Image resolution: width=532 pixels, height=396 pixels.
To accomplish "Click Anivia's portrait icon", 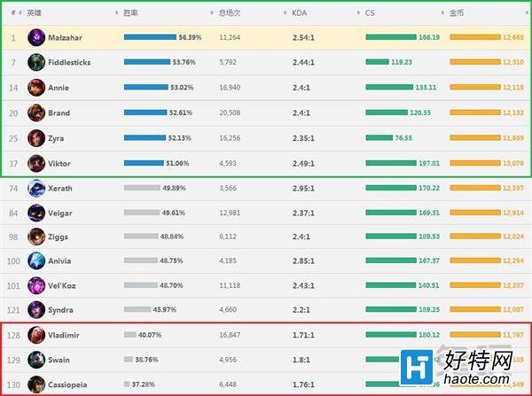I will click(36, 260).
